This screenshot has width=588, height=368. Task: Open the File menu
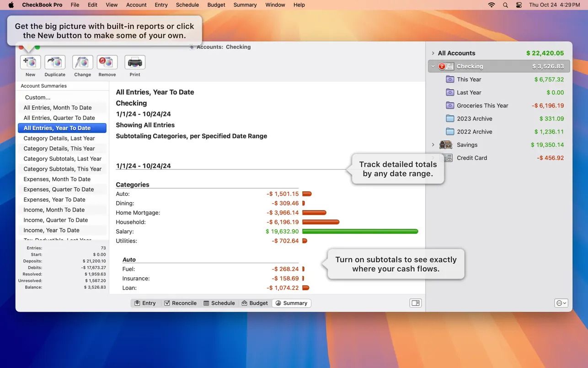(75, 5)
